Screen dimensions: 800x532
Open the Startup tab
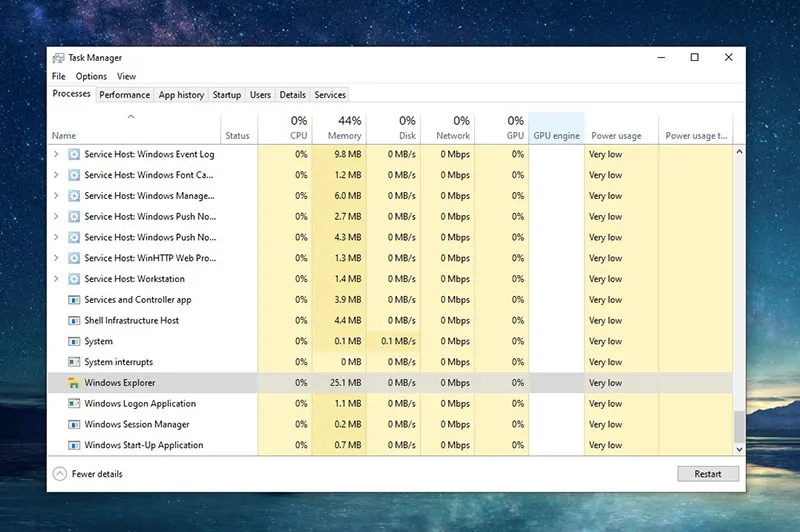[227, 95]
